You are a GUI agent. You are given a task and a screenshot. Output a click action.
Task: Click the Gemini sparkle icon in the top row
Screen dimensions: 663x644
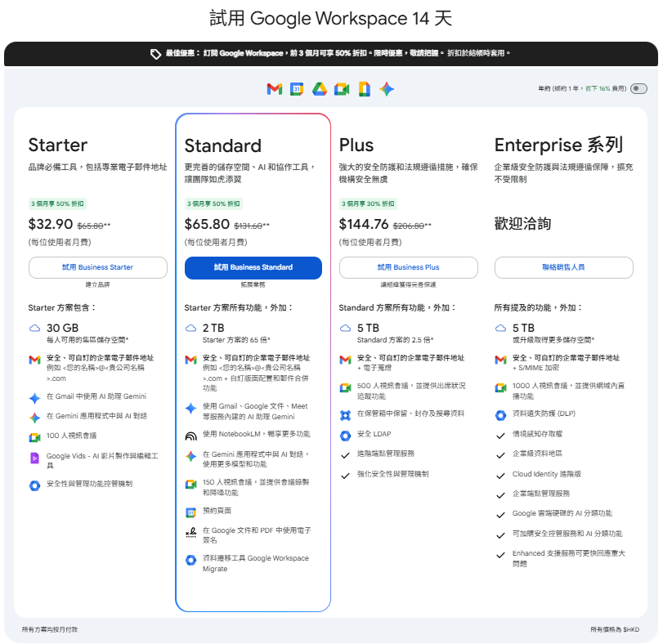[x=387, y=89]
